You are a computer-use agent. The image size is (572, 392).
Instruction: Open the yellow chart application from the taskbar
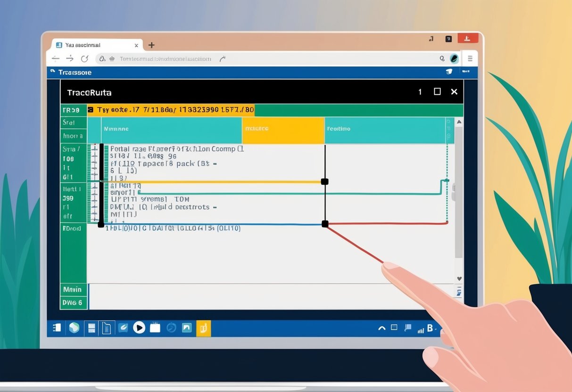(204, 327)
